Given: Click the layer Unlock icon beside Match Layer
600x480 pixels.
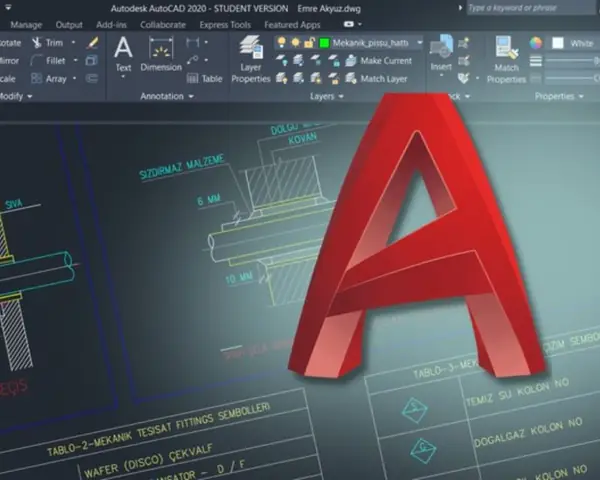Looking at the screenshot, I should [x=334, y=79].
